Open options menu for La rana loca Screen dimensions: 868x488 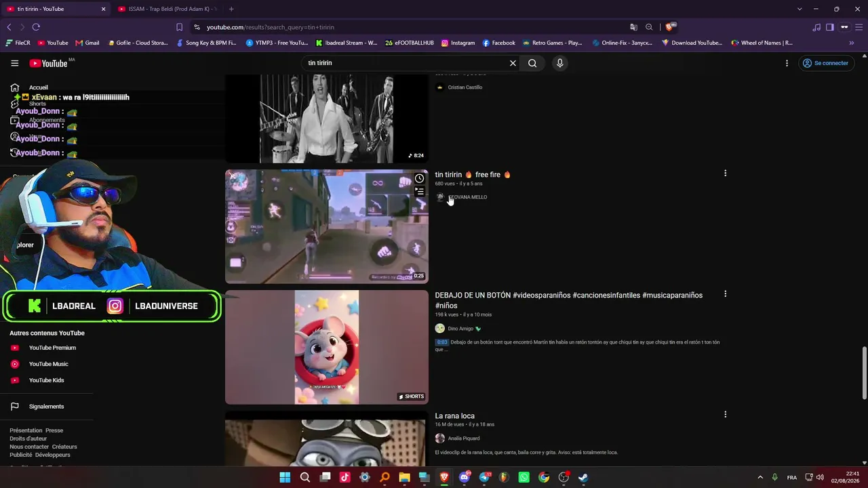tap(725, 415)
